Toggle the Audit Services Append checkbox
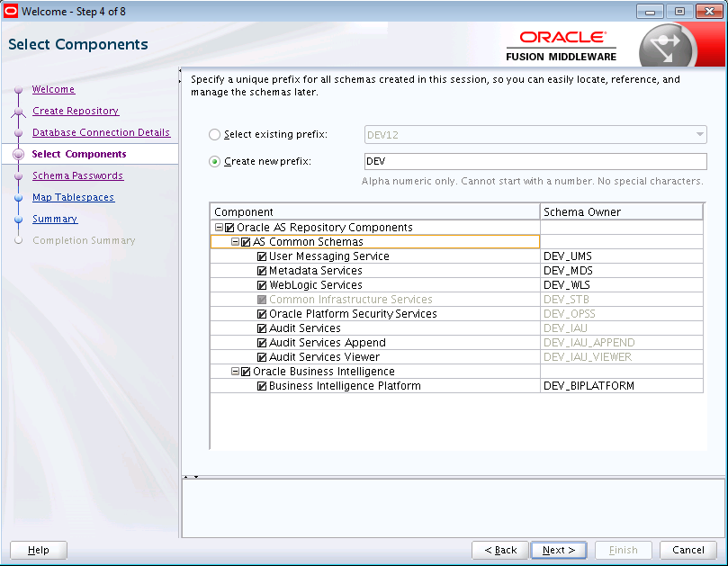The image size is (728, 566). (262, 343)
